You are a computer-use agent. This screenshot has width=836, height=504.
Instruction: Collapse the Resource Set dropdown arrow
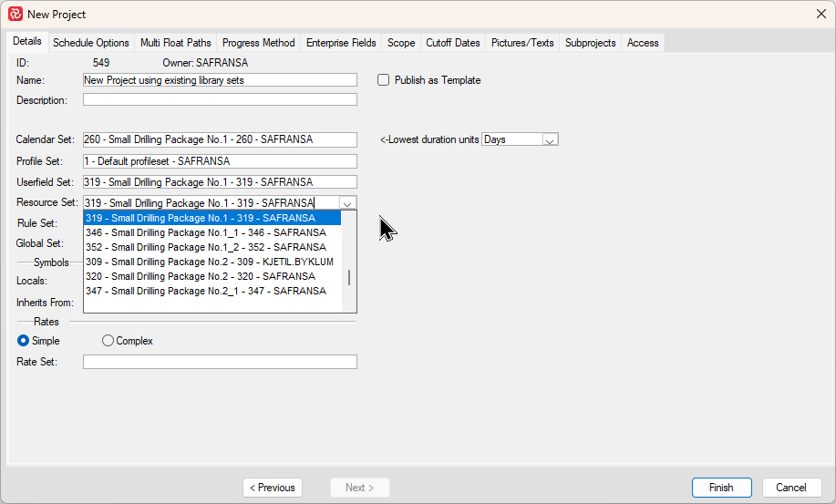(347, 203)
